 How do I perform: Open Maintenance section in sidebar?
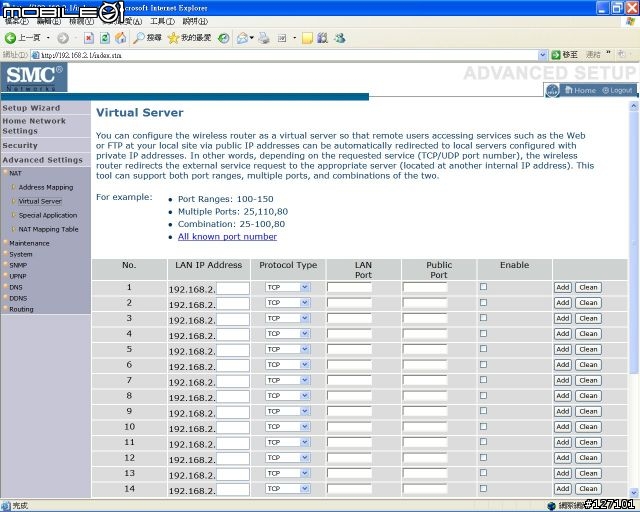point(29,243)
